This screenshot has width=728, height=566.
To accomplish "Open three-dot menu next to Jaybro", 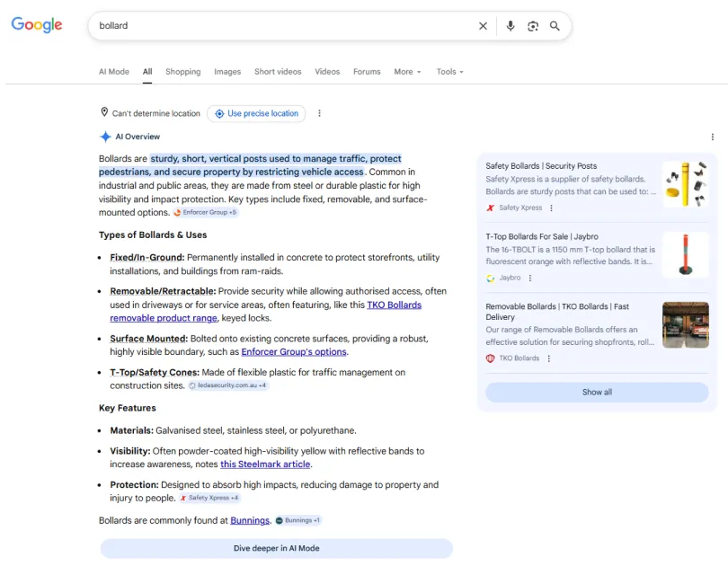I will pos(530,278).
